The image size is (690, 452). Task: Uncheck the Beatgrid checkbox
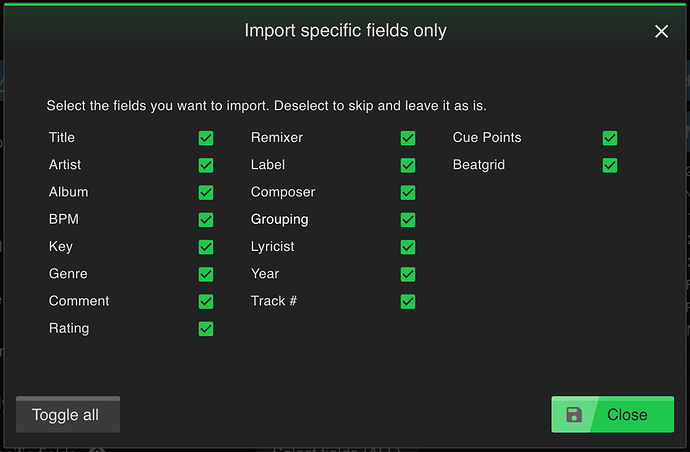point(610,165)
